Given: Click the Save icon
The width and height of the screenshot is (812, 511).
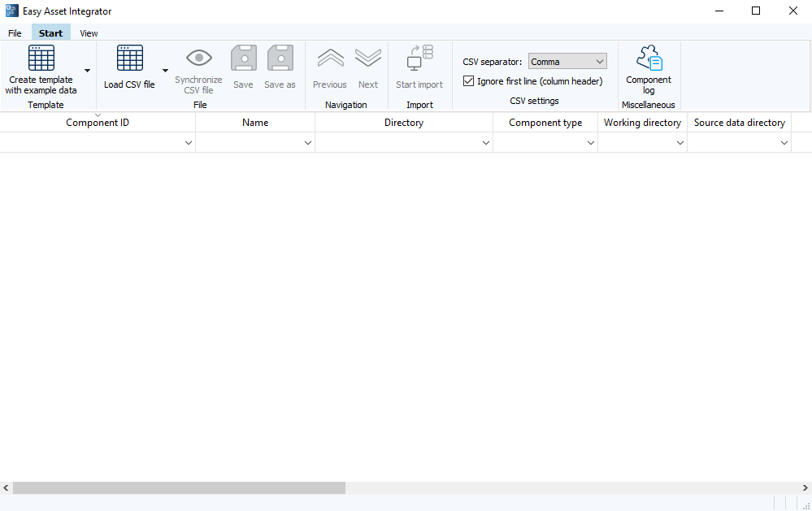Looking at the screenshot, I should [243, 57].
